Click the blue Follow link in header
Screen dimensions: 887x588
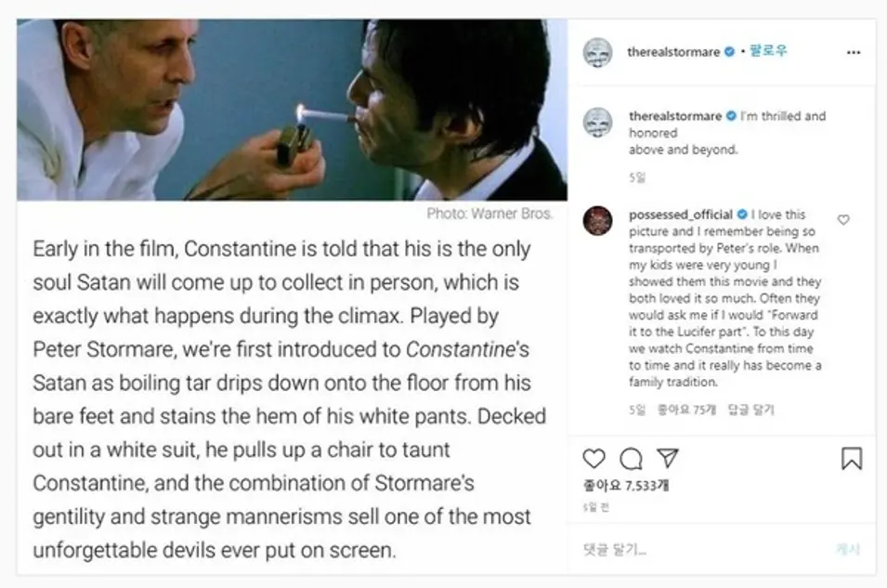768,51
